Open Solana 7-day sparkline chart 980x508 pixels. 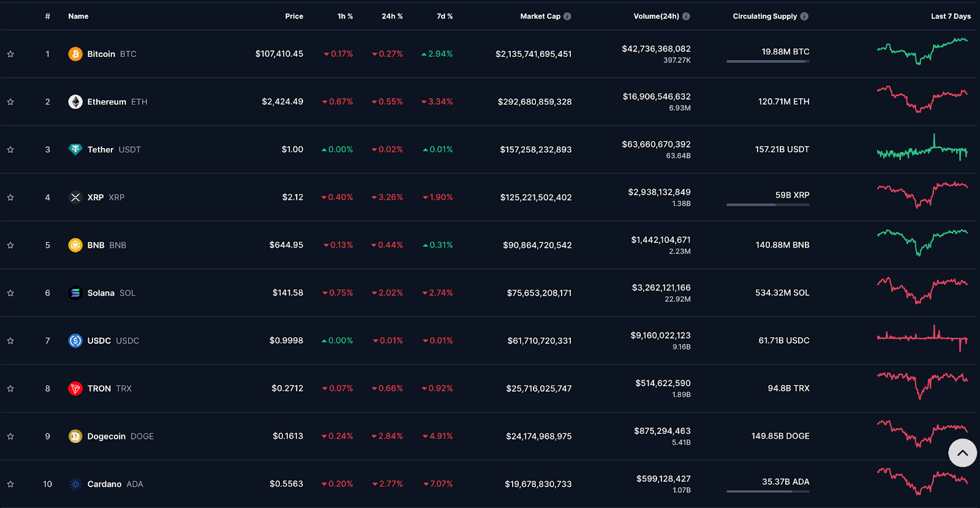922,290
